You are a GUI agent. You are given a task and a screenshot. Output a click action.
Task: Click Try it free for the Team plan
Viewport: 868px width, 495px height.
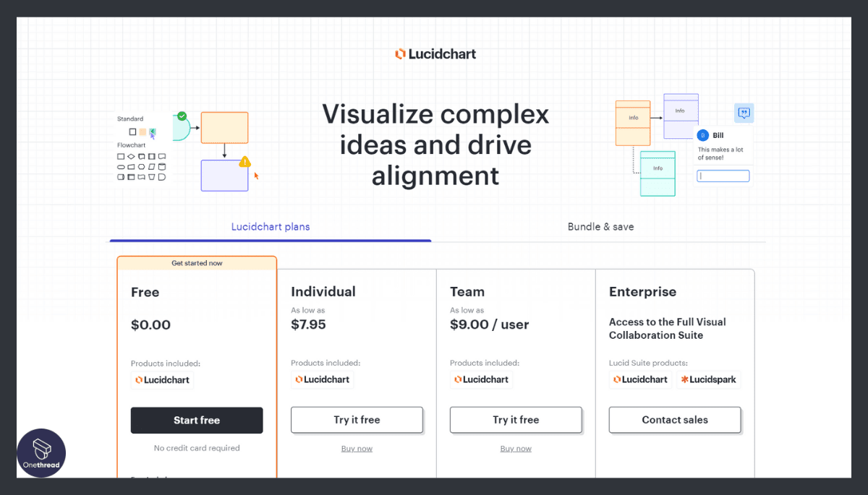[x=516, y=420]
